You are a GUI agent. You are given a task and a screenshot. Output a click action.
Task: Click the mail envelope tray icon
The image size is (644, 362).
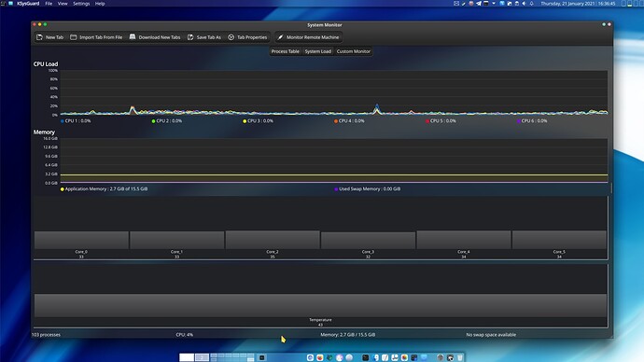point(456,4)
